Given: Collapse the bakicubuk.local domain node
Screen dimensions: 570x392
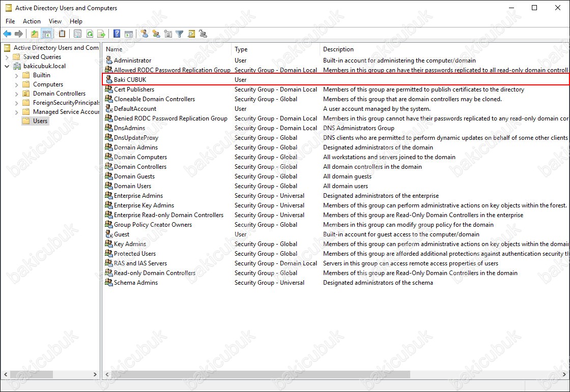Looking at the screenshot, I should tap(7, 66).
